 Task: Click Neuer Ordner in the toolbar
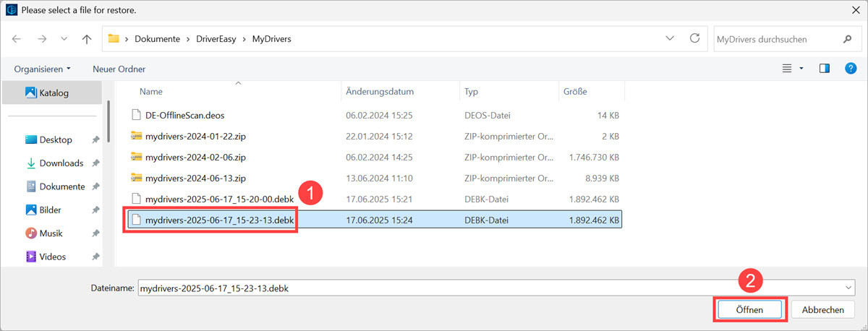(x=119, y=69)
